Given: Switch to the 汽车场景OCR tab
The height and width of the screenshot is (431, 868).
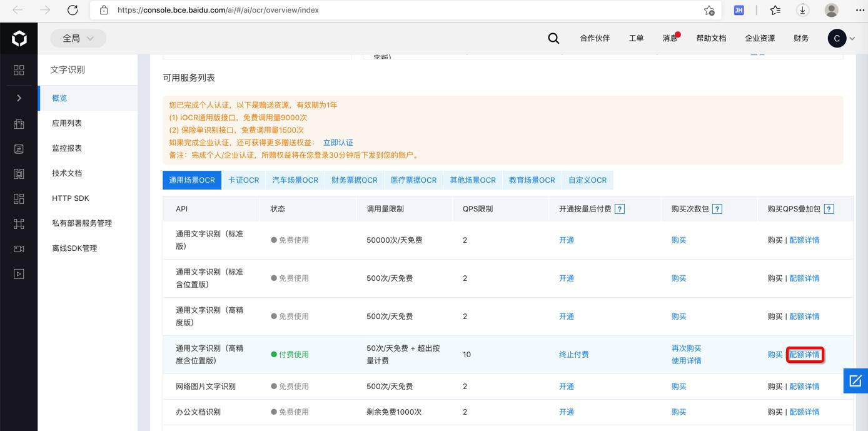Looking at the screenshot, I should 295,180.
